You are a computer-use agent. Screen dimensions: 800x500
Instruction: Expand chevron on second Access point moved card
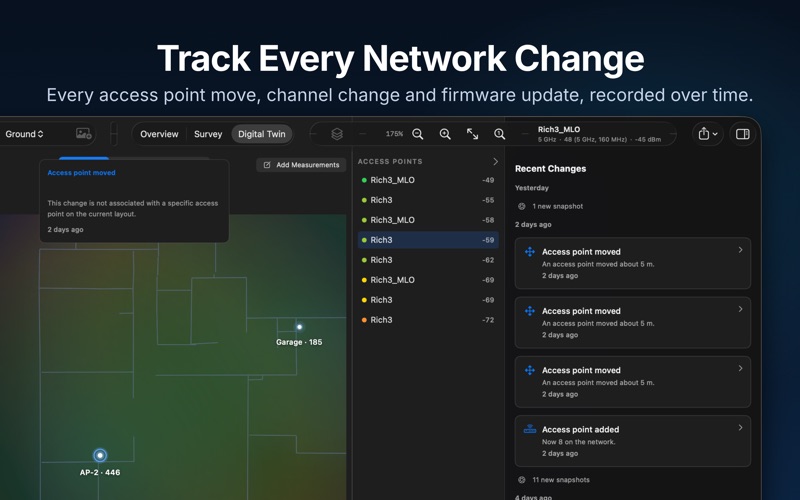click(740, 309)
